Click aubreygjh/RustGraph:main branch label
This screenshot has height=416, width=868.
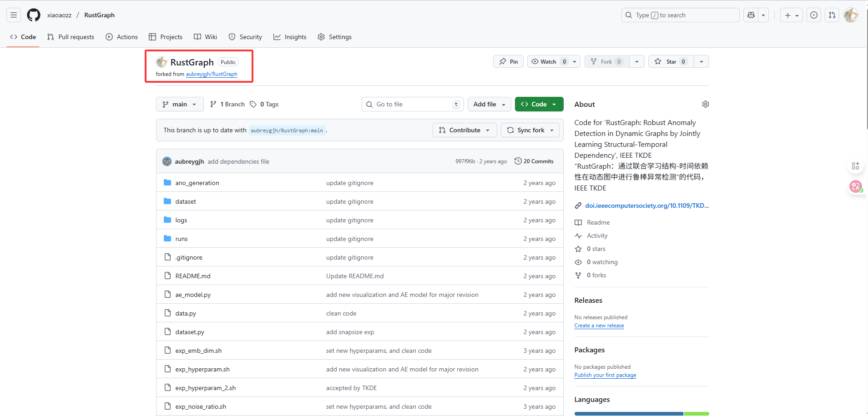[x=287, y=130]
